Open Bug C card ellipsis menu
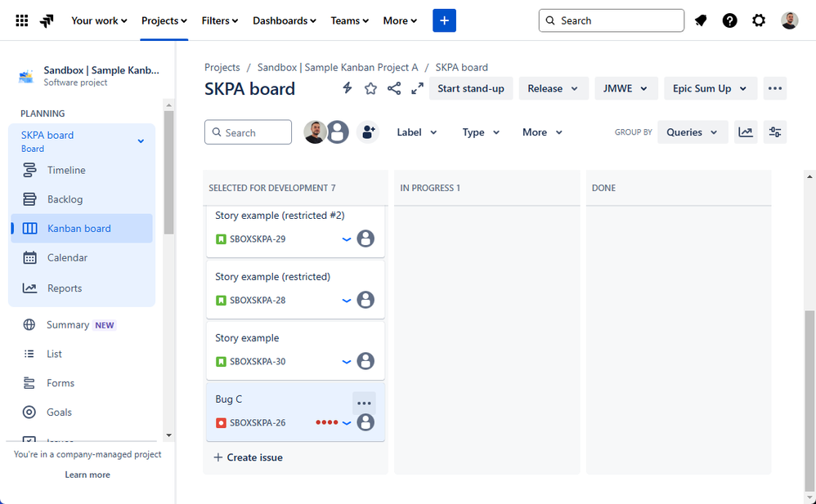816x504 pixels. 364,403
